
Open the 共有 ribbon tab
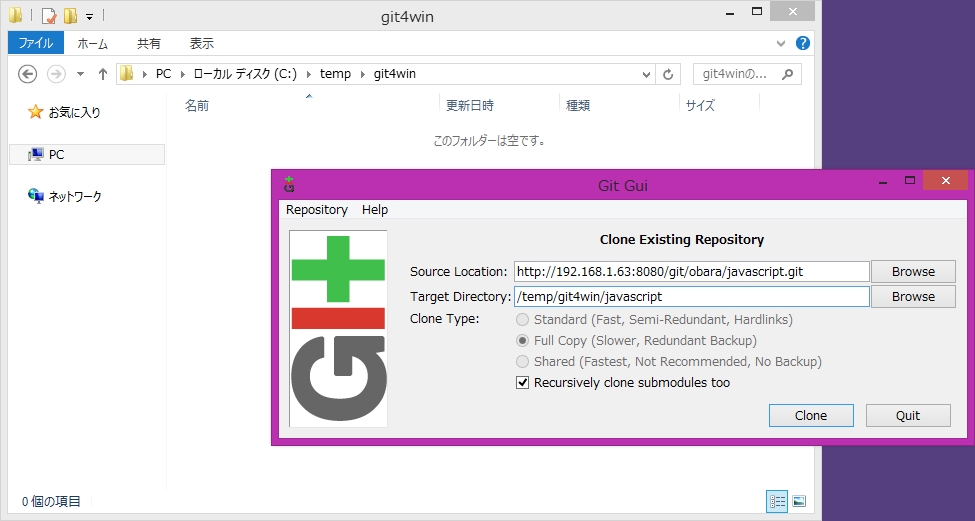pyautogui.click(x=149, y=44)
